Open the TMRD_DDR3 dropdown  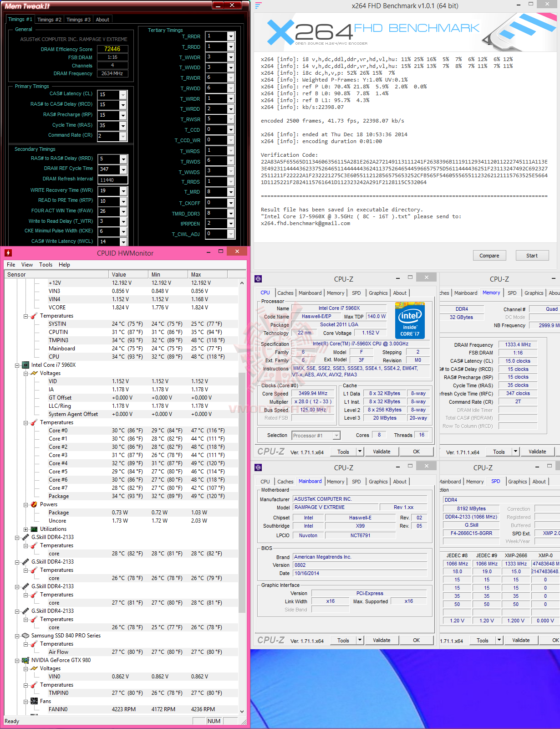(231, 213)
